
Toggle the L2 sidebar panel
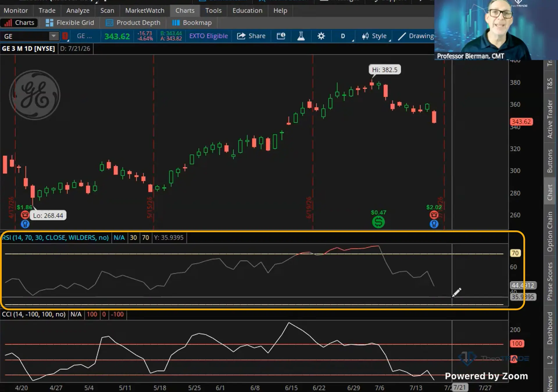point(550,359)
